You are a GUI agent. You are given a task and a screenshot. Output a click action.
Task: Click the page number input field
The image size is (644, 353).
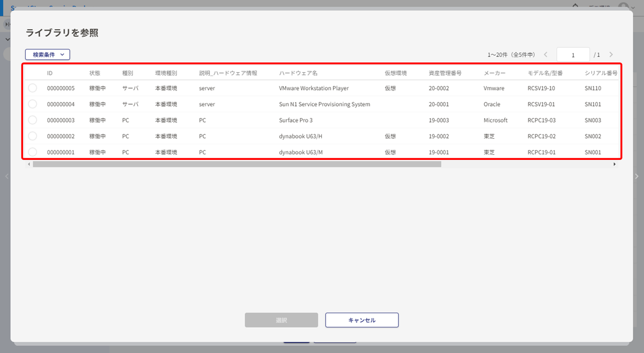click(573, 55)
